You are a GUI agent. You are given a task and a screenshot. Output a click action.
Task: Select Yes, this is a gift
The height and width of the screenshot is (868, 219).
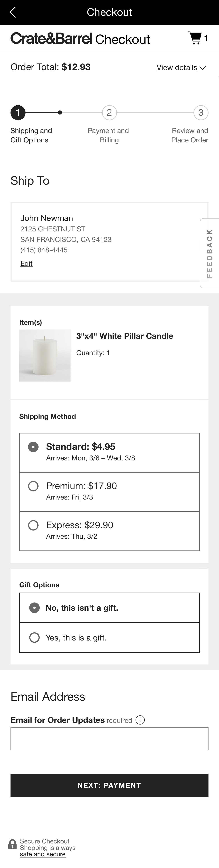[34, 638]
